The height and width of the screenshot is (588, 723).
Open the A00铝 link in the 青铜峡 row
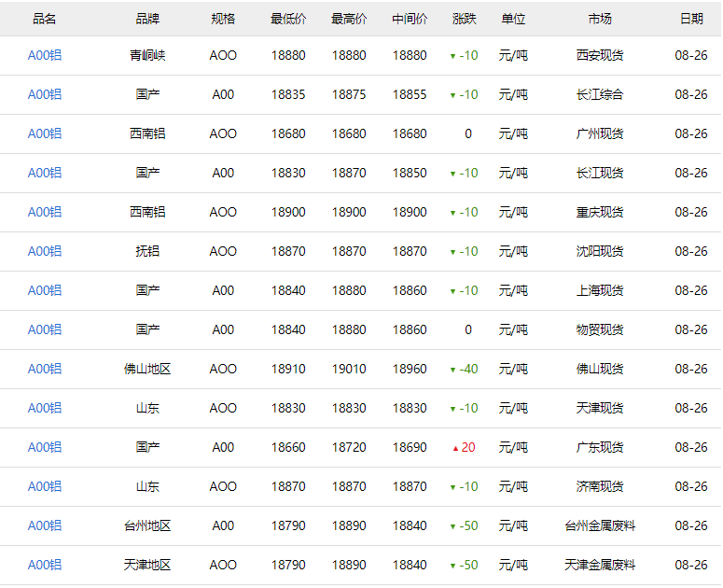(45, 55)
